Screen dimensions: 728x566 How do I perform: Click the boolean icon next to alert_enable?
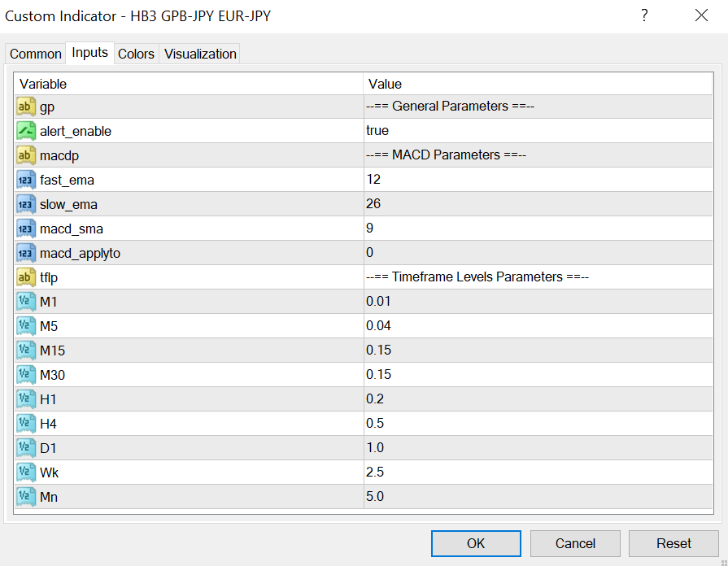tap(26, 131)
